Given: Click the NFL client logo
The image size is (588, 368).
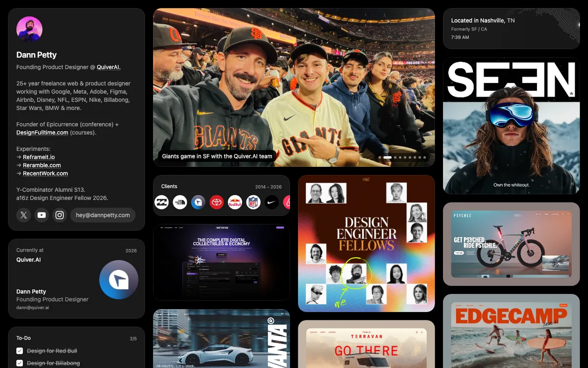Looking at the screenshot, I should 253,202.
